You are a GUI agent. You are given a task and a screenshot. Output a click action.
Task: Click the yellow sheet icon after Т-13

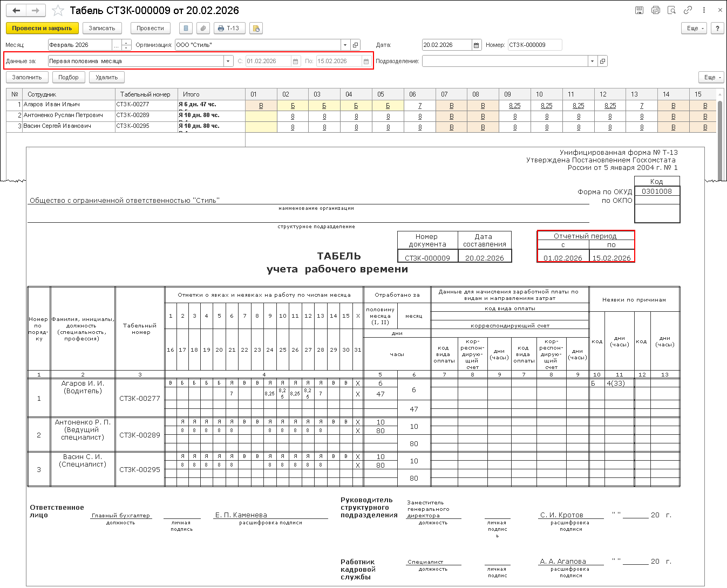(256, 28)
